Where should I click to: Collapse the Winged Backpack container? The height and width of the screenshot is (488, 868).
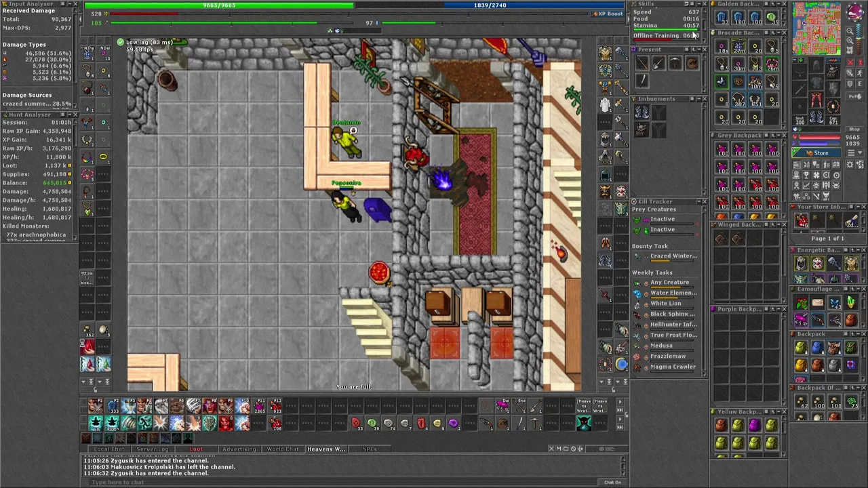click(778, 224)
